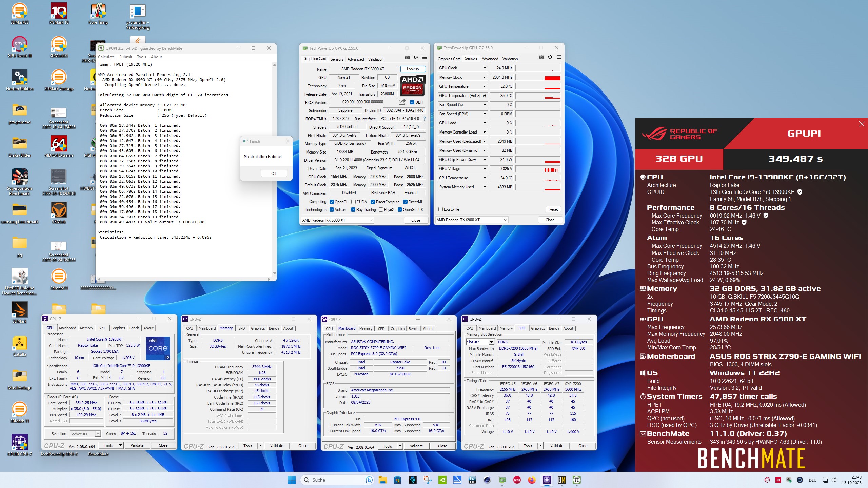This screenshot has height=488, width=868.
Task: Open the 3DMark03 desktop icon
Action: coord(19,14)
